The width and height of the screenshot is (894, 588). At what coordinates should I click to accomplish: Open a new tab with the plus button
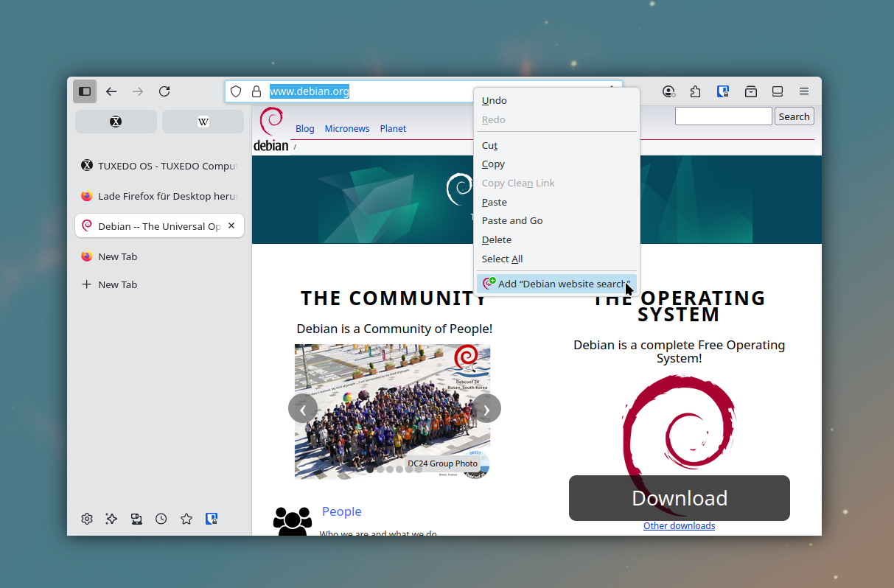tap(159, 284)
